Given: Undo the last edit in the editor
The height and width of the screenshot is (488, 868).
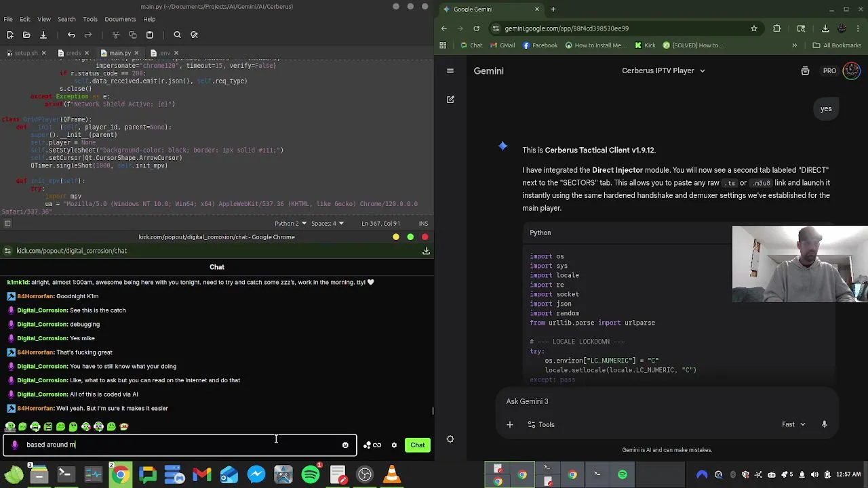Looking at the screenshot, I should [x=71, y=35].
